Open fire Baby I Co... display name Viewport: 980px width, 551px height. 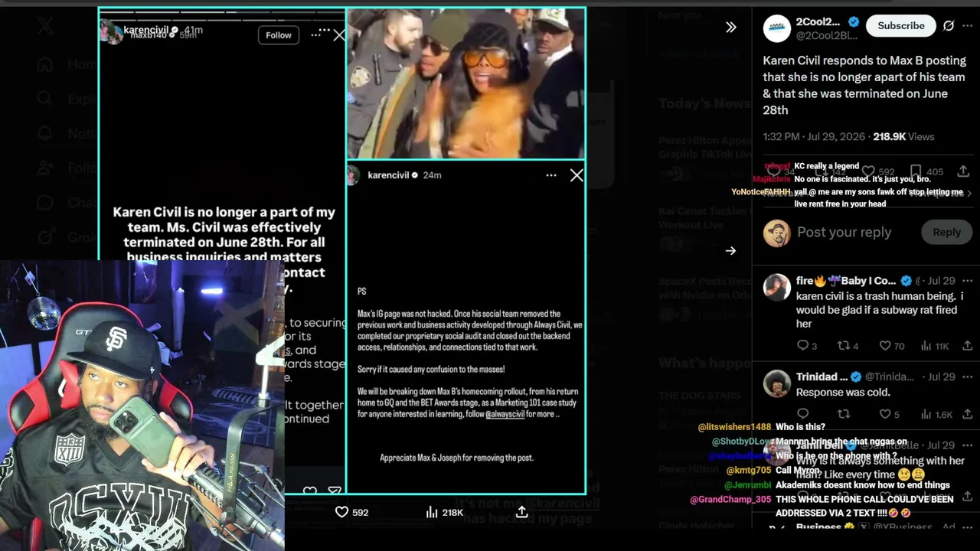pyautogui.click(x=845, y=281)
